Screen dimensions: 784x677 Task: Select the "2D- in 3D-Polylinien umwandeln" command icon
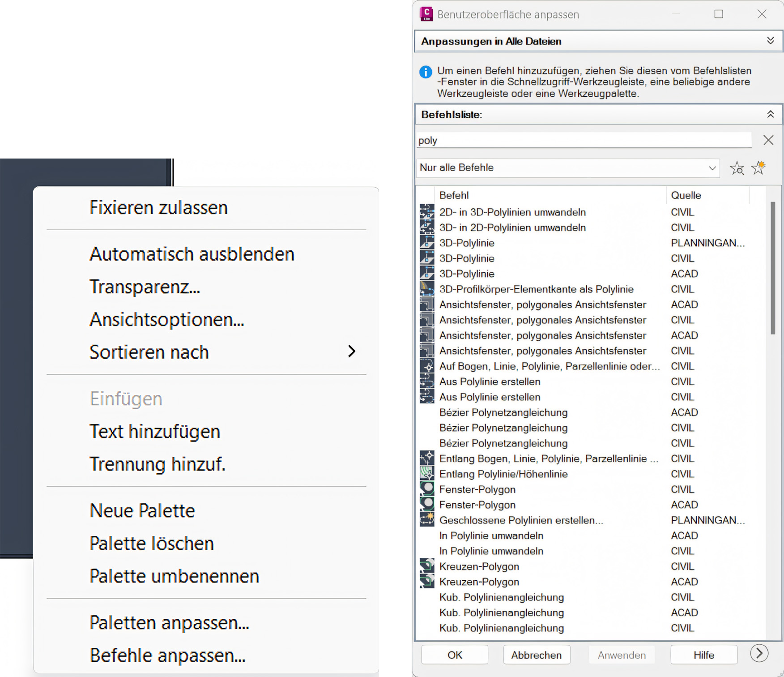(427, 212)
